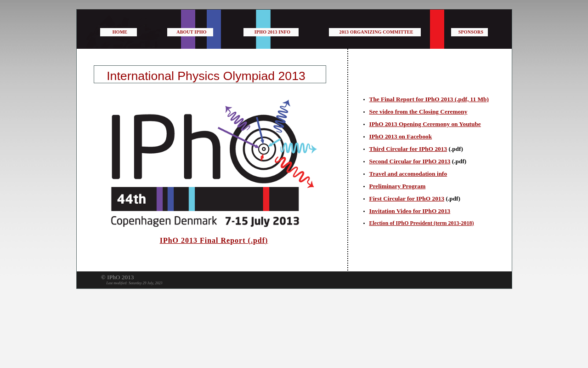588x368 pixels.
Task: Open IPhO 2013 Final Report link below logo
Action: pyautogui.click(x=214, y=241)
